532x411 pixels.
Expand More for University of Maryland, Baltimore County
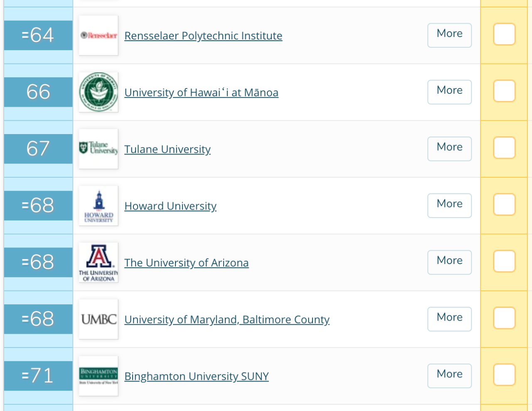click(x=449, y=319)
